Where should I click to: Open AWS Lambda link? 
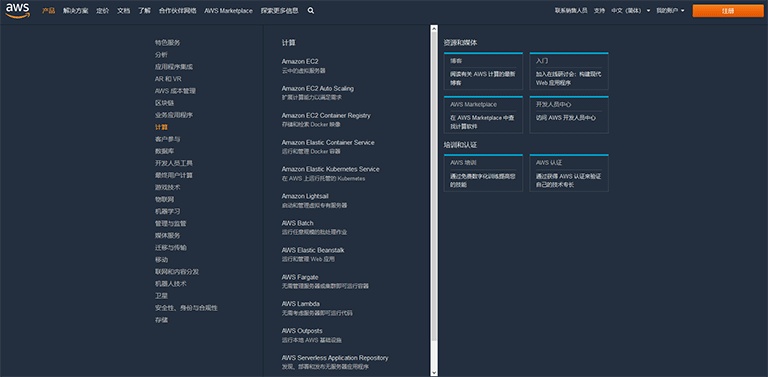(x=300, y=304)
